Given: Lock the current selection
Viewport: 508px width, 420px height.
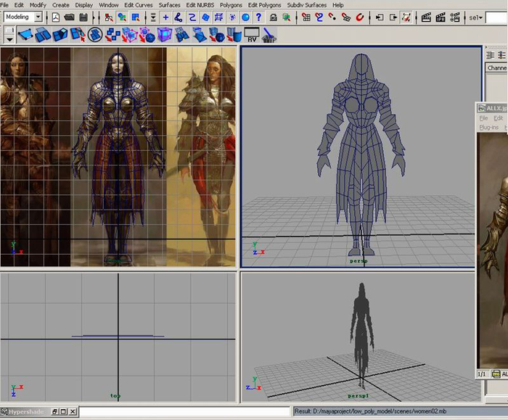Looking at the screenshot, I should (274, 17).
